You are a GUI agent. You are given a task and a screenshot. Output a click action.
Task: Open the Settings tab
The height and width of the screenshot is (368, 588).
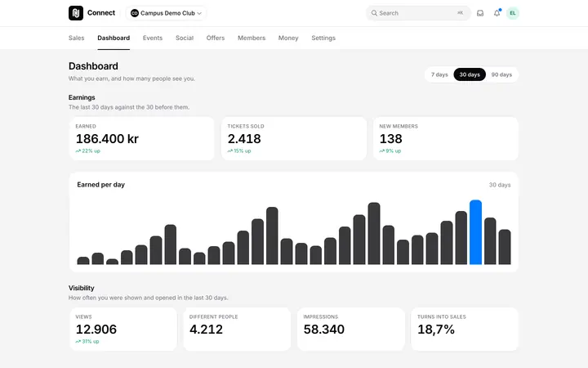[x=323, y=38]
